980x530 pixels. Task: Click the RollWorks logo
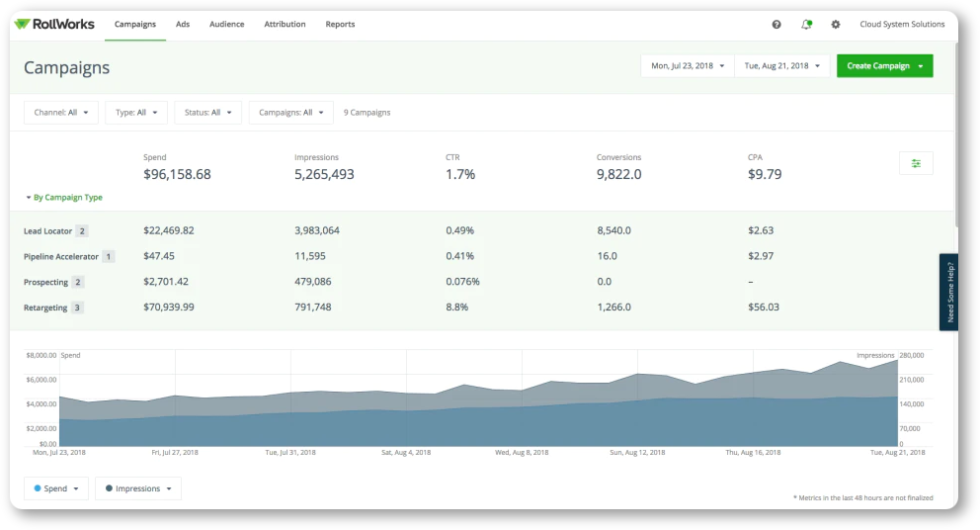pyautogui.click(x=54, y=24)
